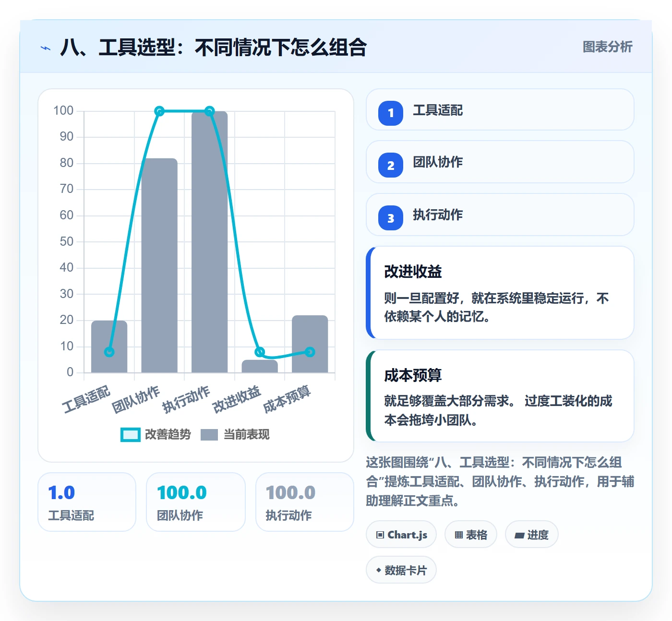This screenshot has height=621, width=672.
Task: Select the 工具适配 list item
Action: (x=500, y=109)
